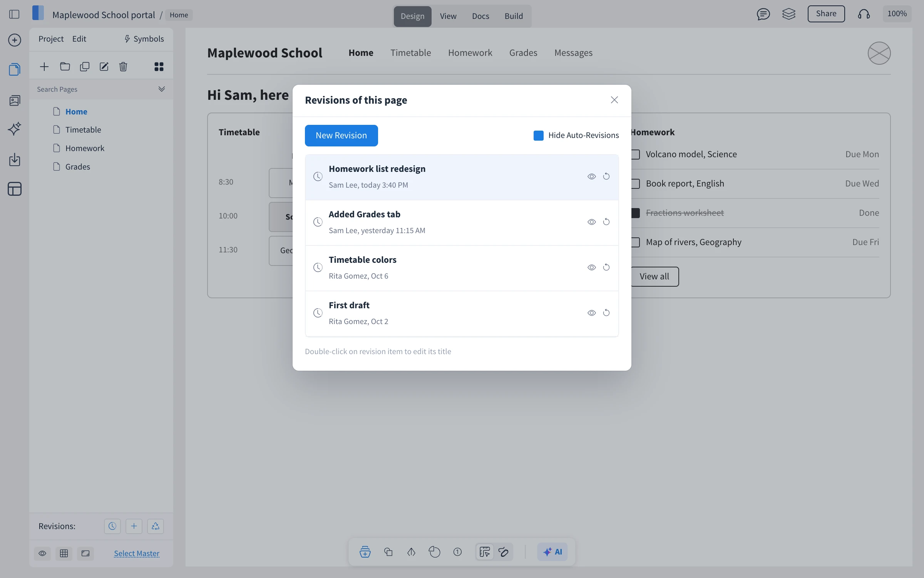The image size is (924, 578).
Task: Add a new page with plus icon
Action: click(44, 67)
